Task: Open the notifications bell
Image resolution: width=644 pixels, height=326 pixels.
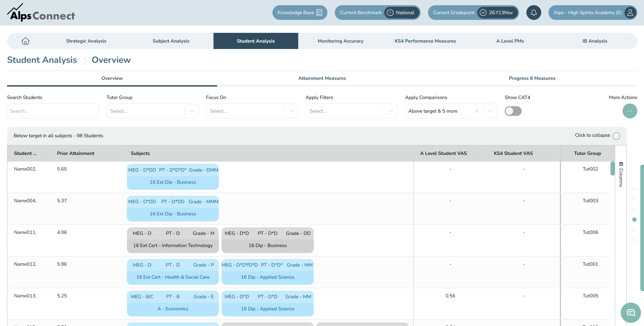Action: (x=533, y=12)
